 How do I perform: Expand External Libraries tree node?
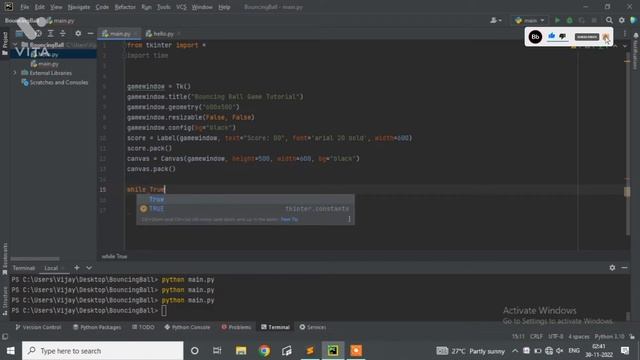15,73
